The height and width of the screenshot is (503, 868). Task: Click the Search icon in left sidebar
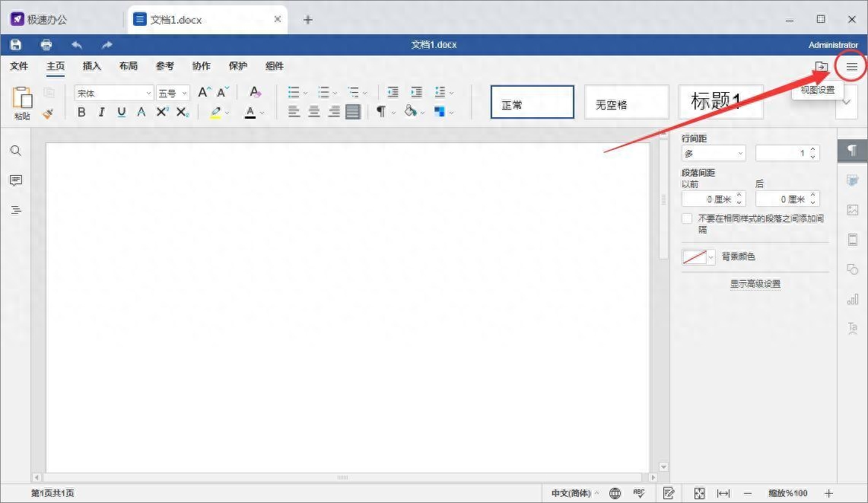[16, 151]
